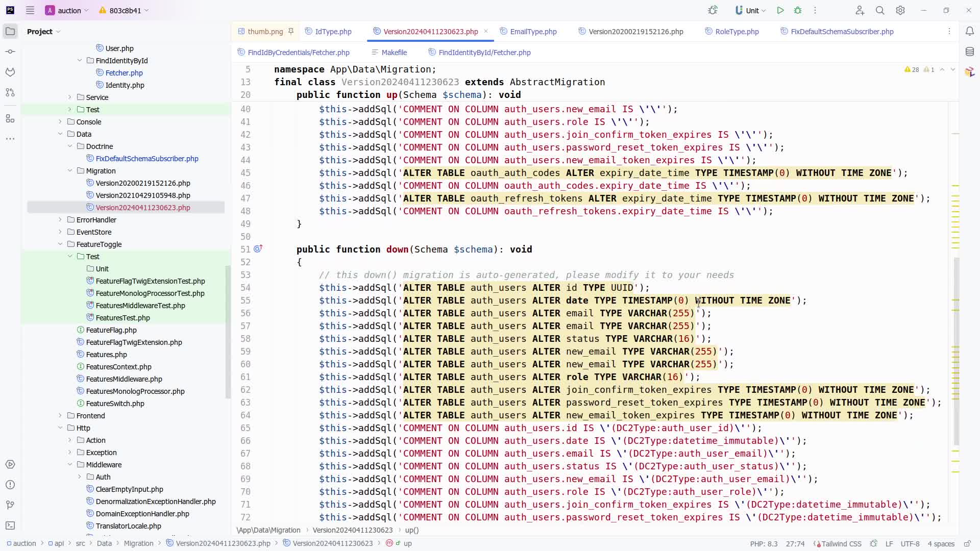The image size is (980, 551).
Task: Open the Pull Requests tool window
Action: point(10,92)
